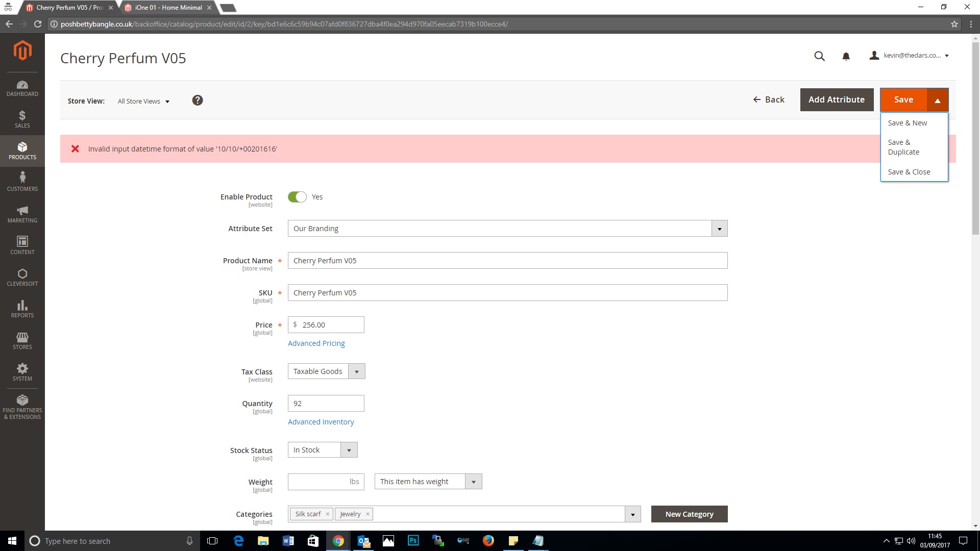Open the Advanced Pricing link
The image size is (980, 551).
click(x=316, y=343)
